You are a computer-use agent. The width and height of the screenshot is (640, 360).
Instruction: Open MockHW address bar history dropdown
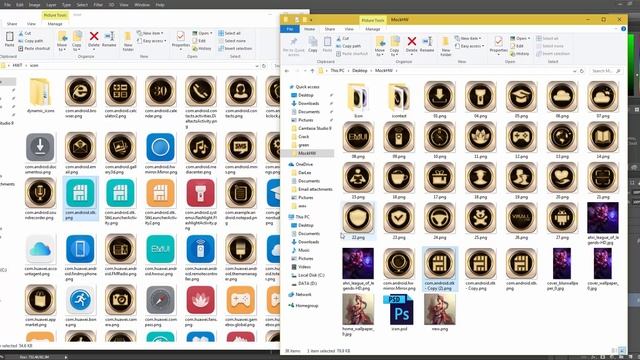(x=575, y=71)
